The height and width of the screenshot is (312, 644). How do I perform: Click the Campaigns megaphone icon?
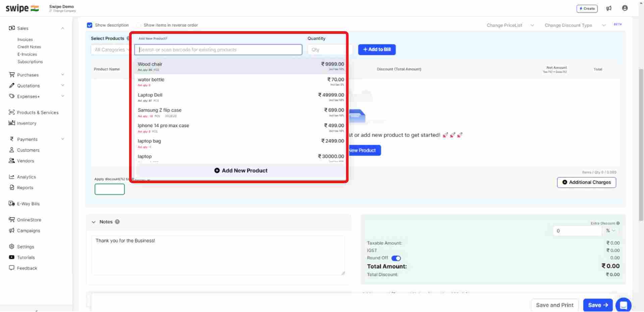click(12, 230)
